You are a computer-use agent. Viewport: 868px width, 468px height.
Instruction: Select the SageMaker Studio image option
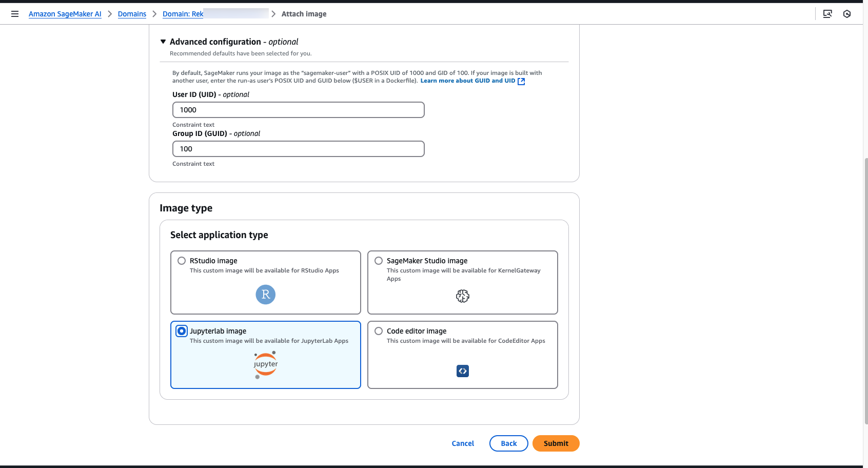coord(379,261)
